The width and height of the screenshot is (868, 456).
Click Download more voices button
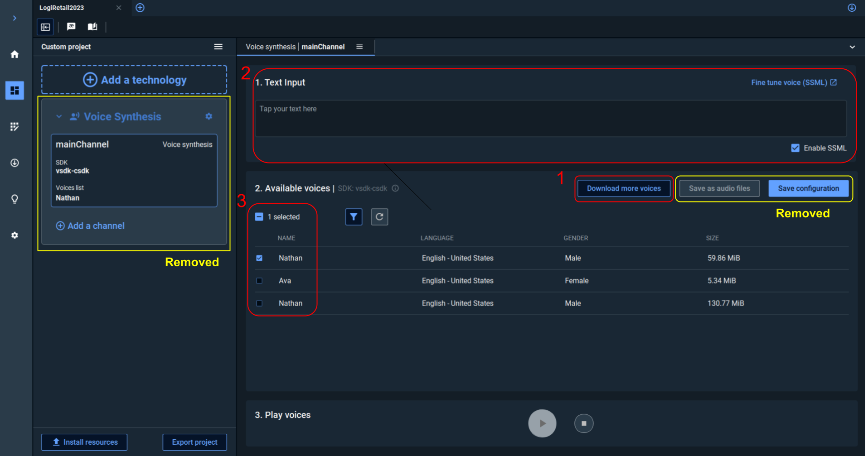[x=624, y=188]
